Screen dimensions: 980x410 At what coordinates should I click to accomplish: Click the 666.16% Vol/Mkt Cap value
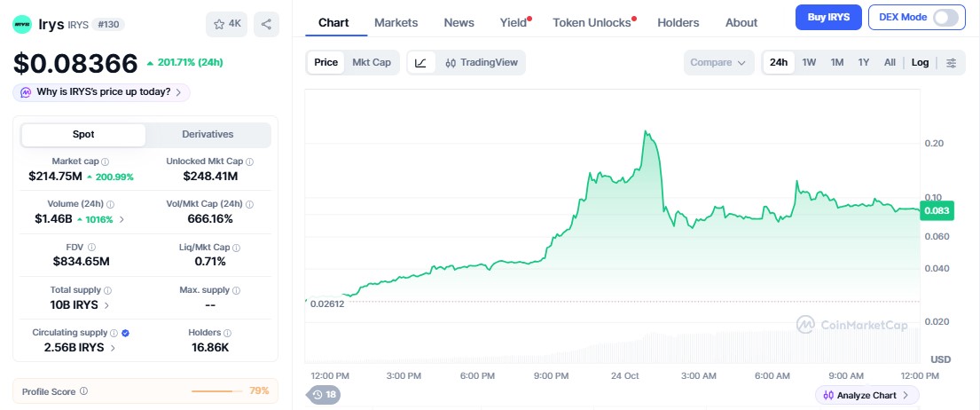[210, 219]
